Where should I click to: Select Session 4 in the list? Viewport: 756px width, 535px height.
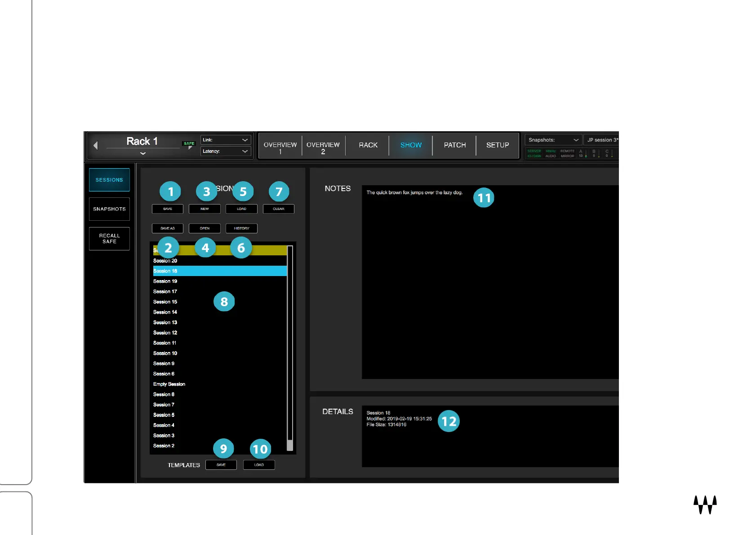220,425
